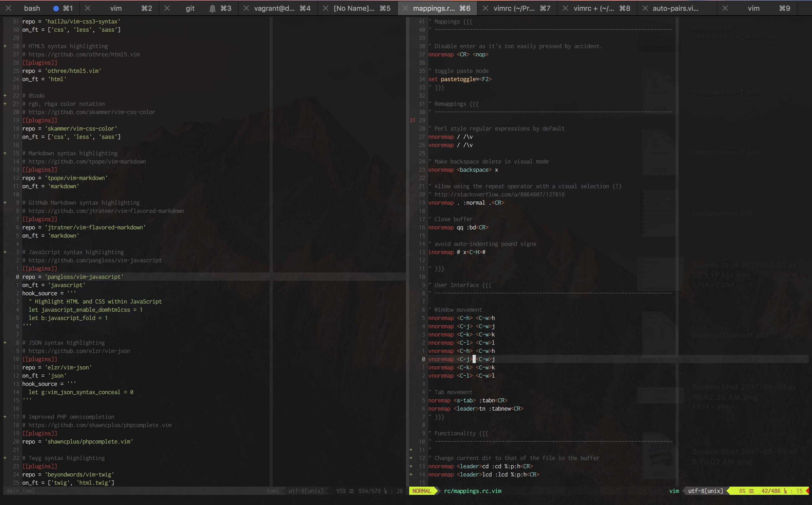The image size is (812, 505).
Task: Click the utf-8[unix] segment of active statusline
Action: [705, 491]
